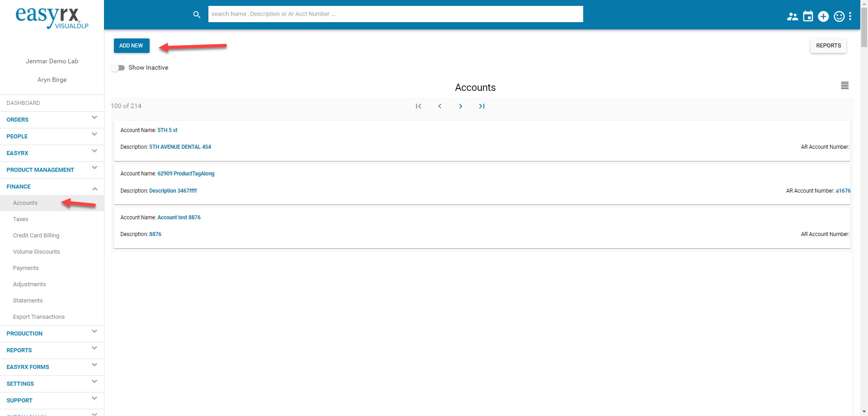Click the SUPPORT sidebar label
This screenshot has height=416, width=868.
coord(19,401)
